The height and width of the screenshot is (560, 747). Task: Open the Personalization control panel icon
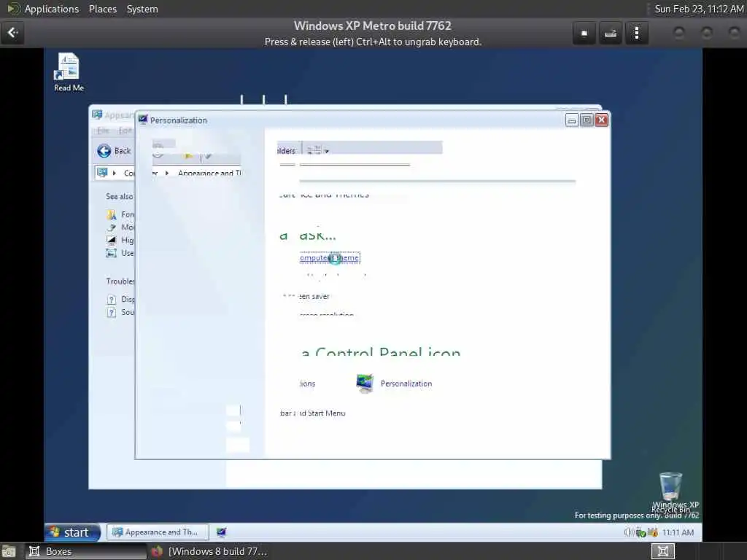click(365, 384)
